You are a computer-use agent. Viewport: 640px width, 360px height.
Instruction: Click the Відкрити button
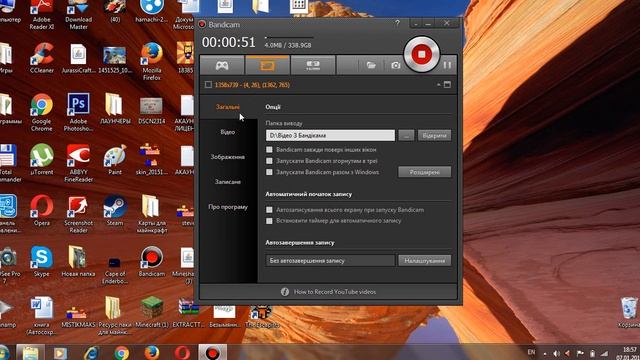[434, 136]
